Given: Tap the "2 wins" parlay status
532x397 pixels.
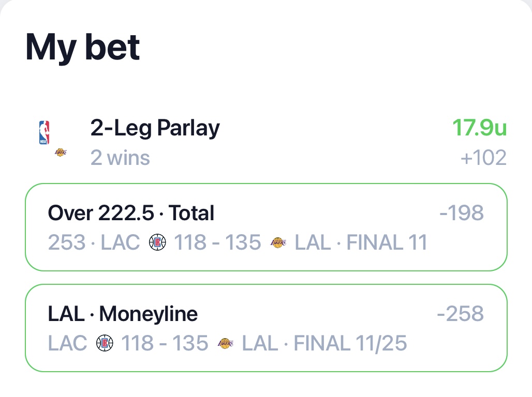Looking at the screenshot, I should pos(120,157).
